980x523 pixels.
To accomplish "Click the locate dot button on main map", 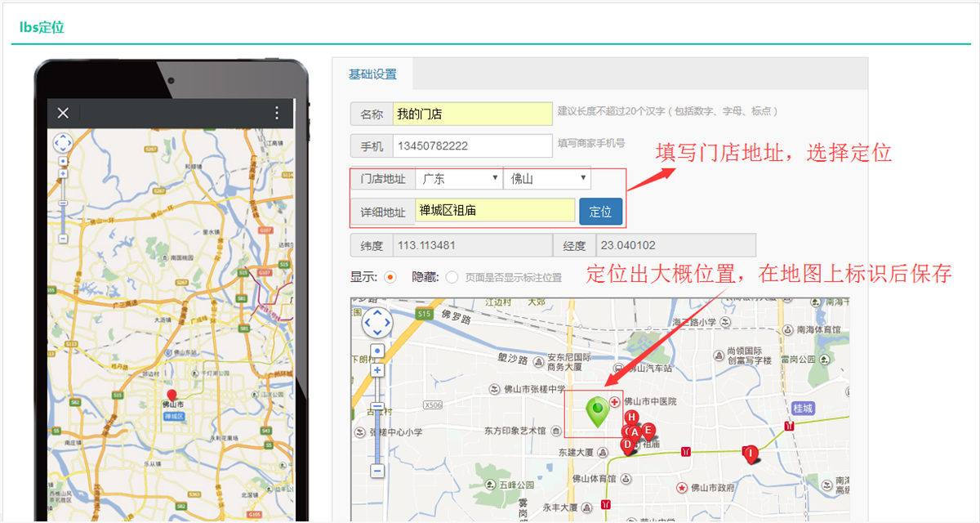I will point(377,351).
